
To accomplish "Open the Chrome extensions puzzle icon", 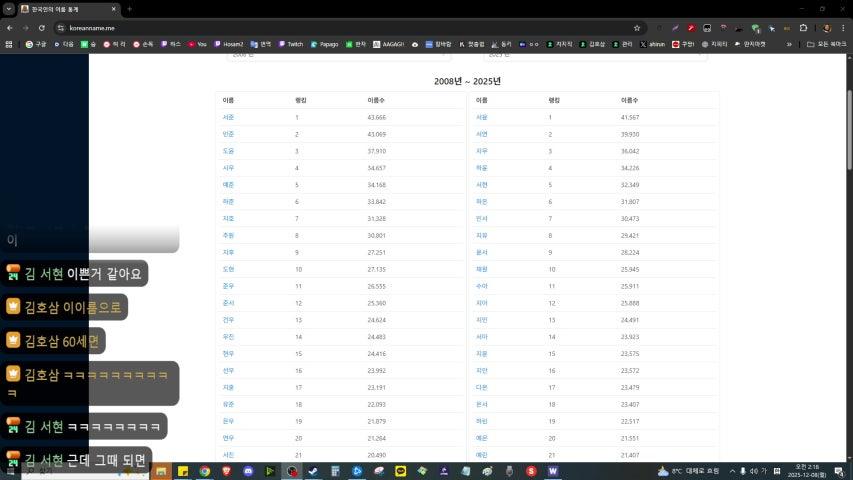I will click(803, 28).
